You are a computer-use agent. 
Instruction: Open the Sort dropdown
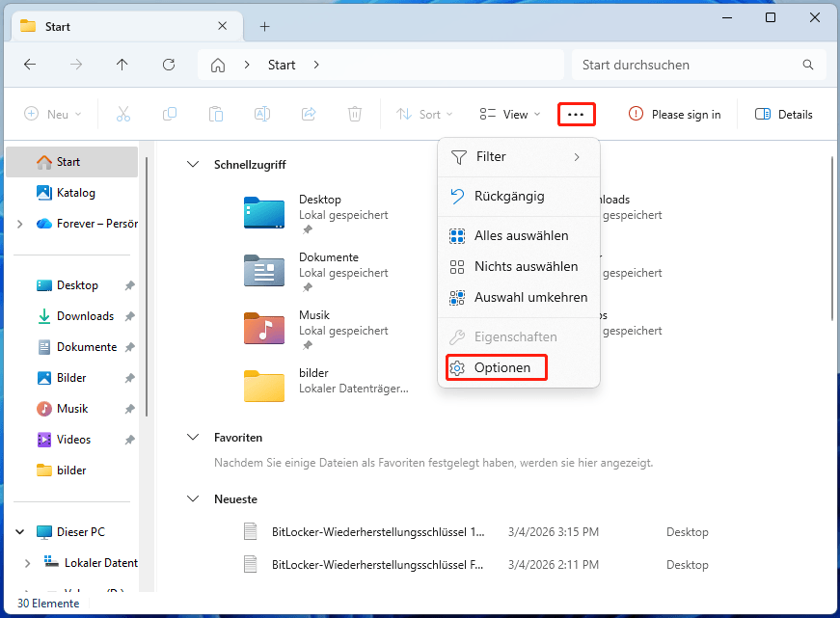(x=424, y=114)
